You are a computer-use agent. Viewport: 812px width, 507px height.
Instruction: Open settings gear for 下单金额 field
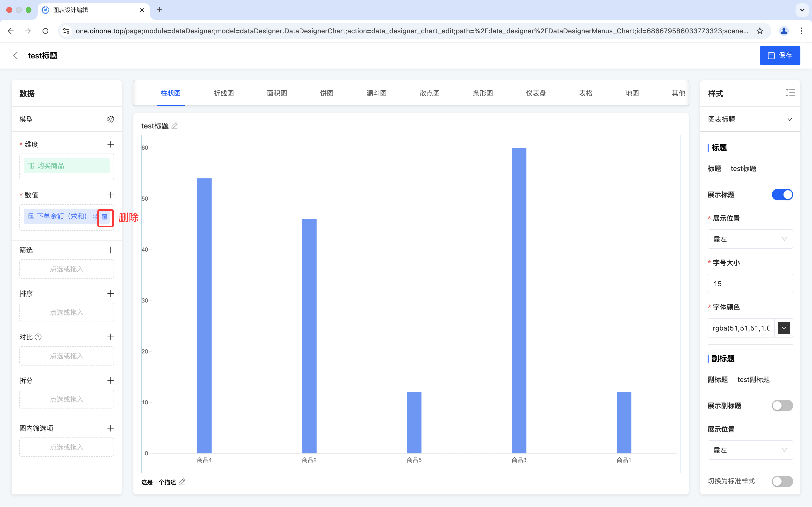96,217
